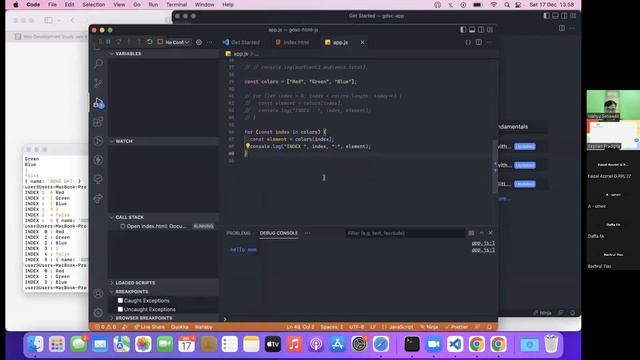
Task: Collapse the VARIABLES section
Action: tap(163, 53)
